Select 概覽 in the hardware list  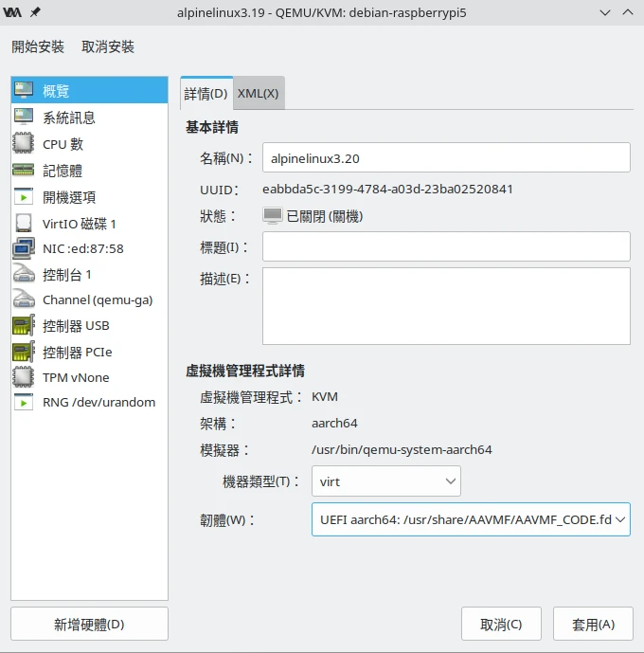tap(89, 90)
